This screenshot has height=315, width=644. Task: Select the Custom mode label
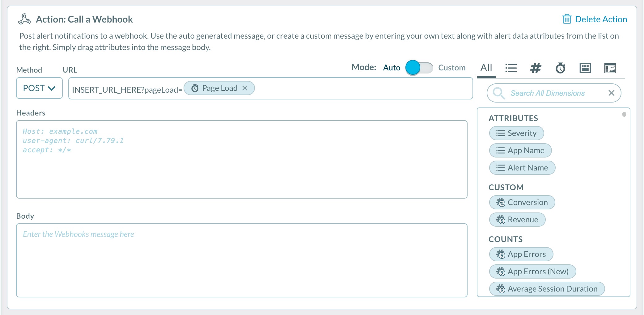[452, 68]
